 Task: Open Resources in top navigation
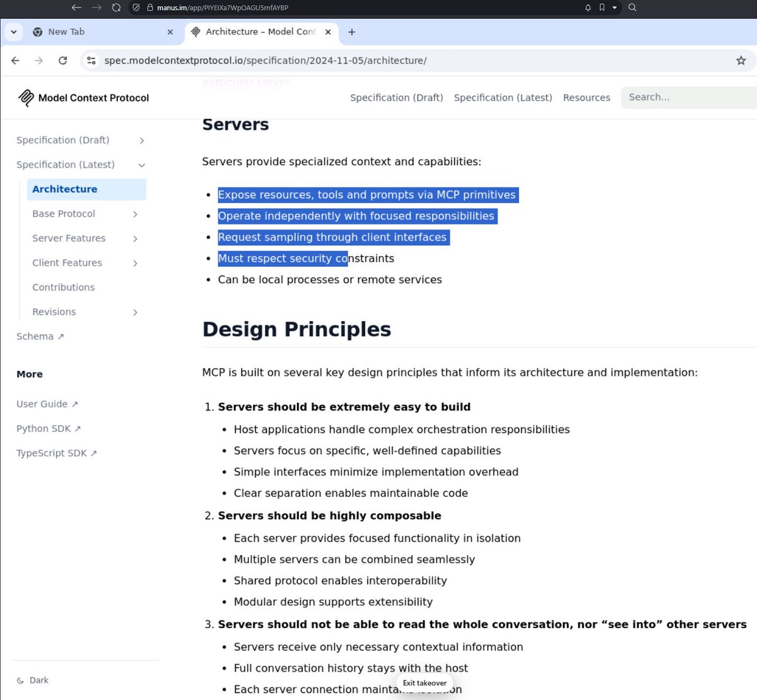point(587,98)
